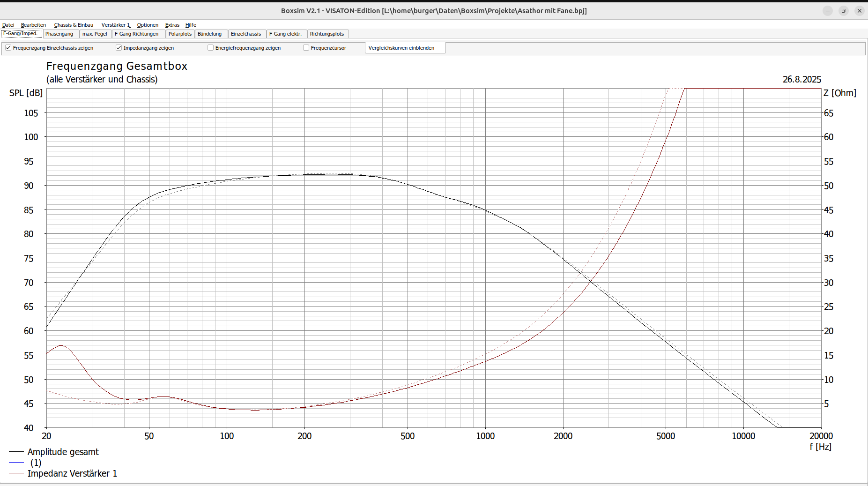Open the Einzelchassis tab

pos(246,34)
